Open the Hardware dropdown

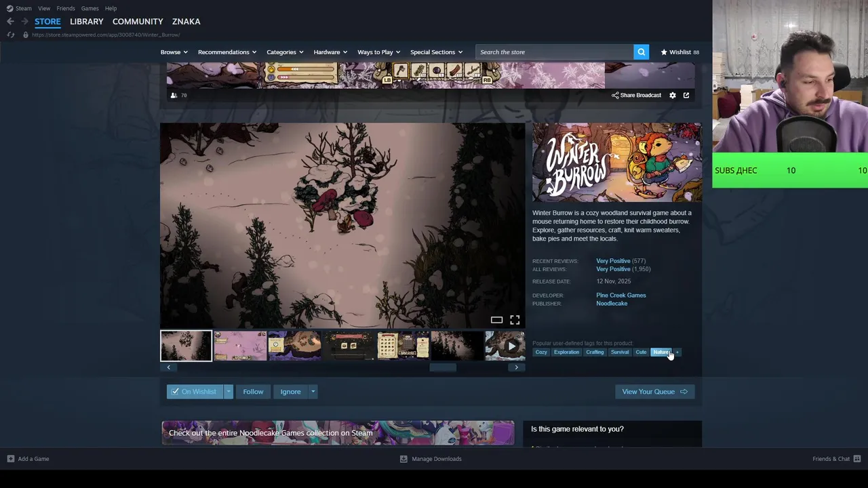click(330, 52)
